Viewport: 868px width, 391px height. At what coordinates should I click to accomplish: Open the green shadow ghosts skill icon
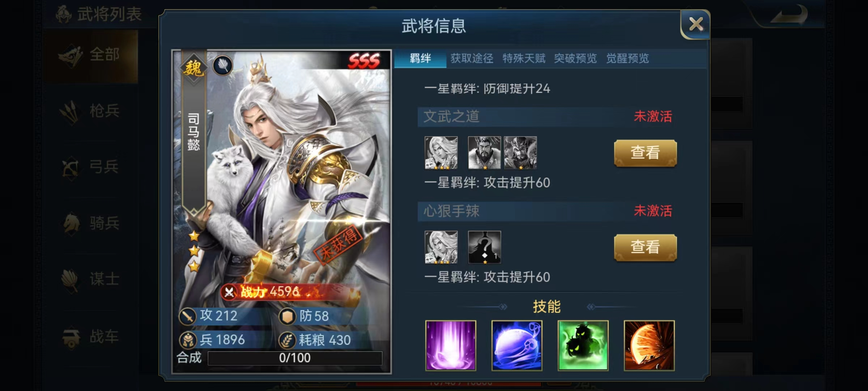pyautogui.click(x=583, y=345)
